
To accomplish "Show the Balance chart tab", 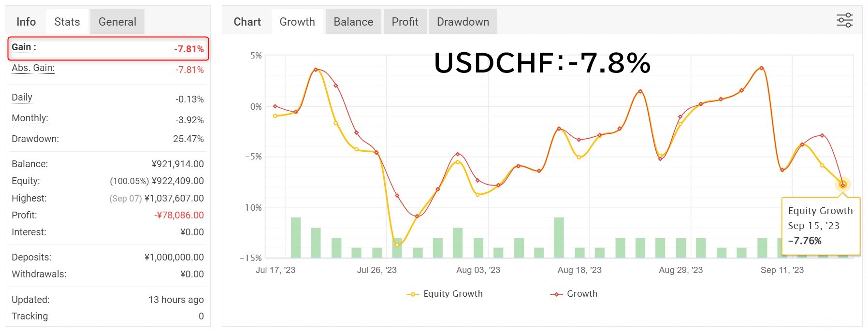I will [353, 22].
